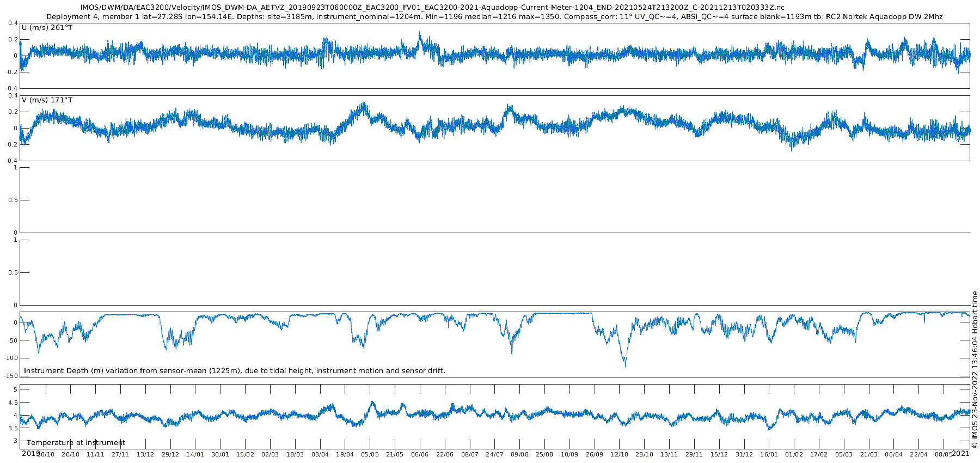The image size is (980, 463).
Task: Click the '150' tick on instrument depth axis
Action: coord(12,376)
